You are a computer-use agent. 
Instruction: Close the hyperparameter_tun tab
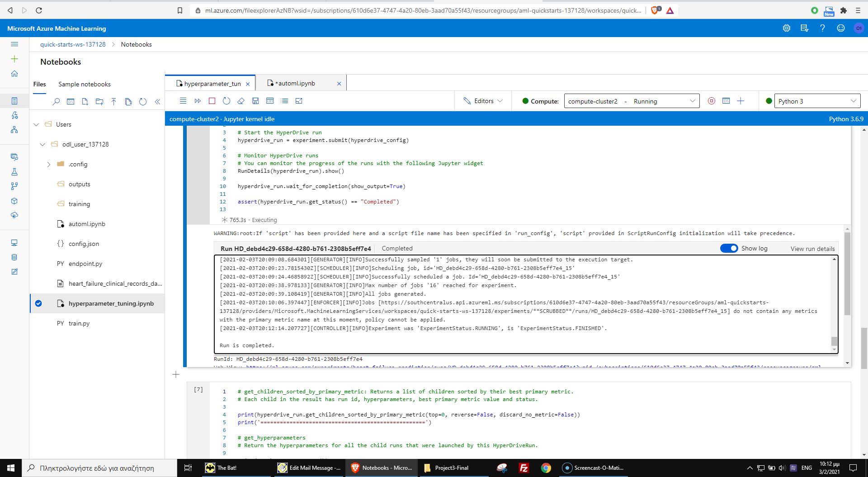pos(248,84)
